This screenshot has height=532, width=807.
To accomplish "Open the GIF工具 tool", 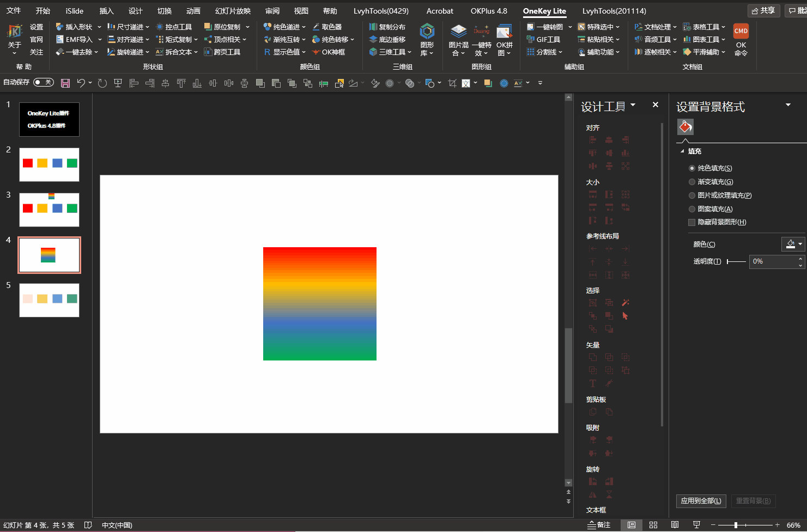I will click(543, 39).
